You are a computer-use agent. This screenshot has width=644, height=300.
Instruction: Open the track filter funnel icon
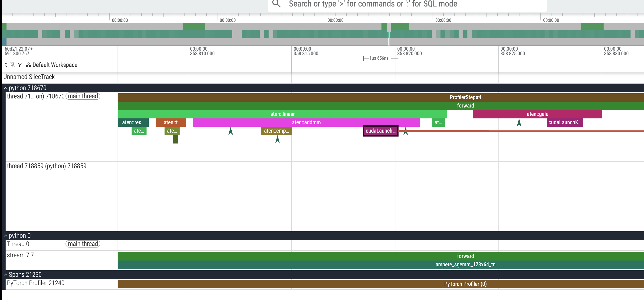(20, 65)
